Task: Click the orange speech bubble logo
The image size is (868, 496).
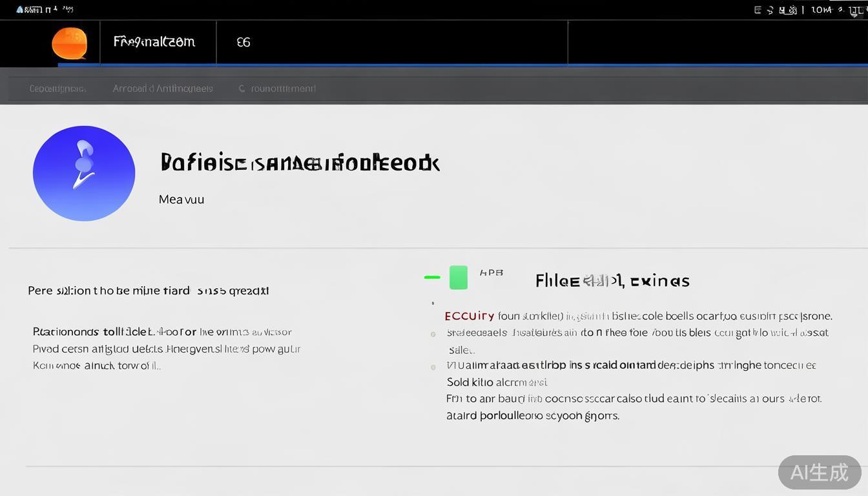Action: point(69,43)
